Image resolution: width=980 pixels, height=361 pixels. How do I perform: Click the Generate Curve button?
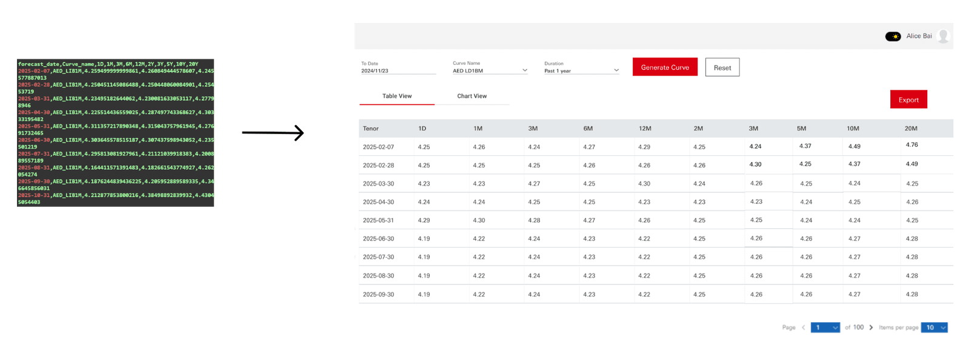[x=665, y=67]
